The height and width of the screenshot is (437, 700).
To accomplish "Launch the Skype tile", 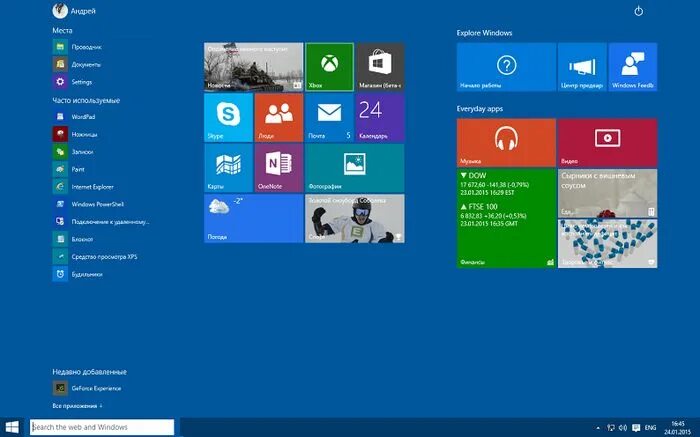I will (228, 117).
